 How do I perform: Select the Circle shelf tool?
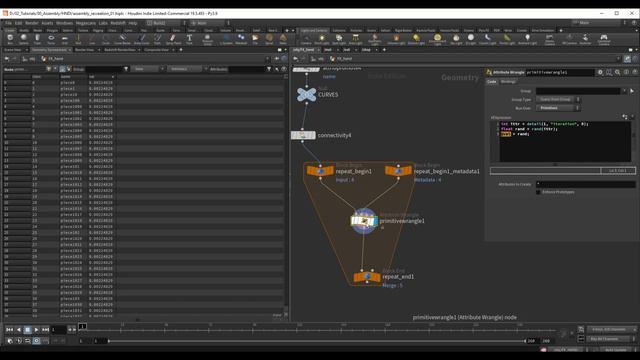point(106,39)
